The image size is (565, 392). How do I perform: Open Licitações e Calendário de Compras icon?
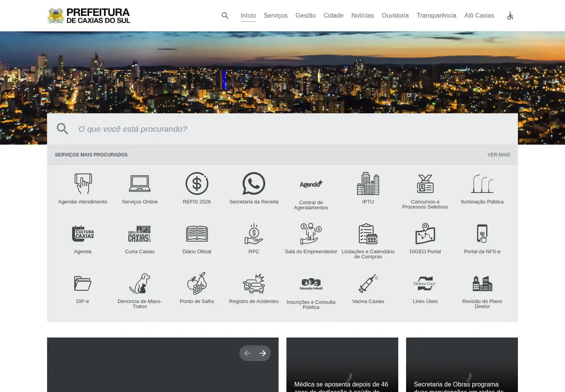coord(368,233)
